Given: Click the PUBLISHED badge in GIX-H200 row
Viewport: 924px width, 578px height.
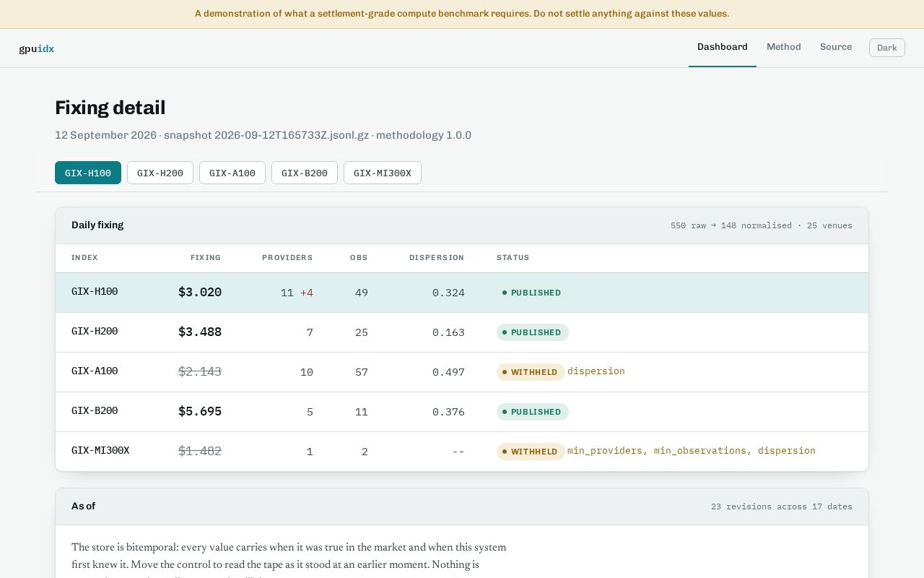Looking at the screenshot, I should pyautogui.click(x=532, y=332).
